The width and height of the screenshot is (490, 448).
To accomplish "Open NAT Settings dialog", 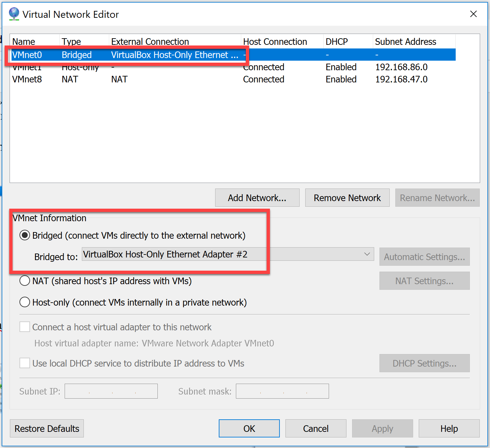I will pos(424,281).
